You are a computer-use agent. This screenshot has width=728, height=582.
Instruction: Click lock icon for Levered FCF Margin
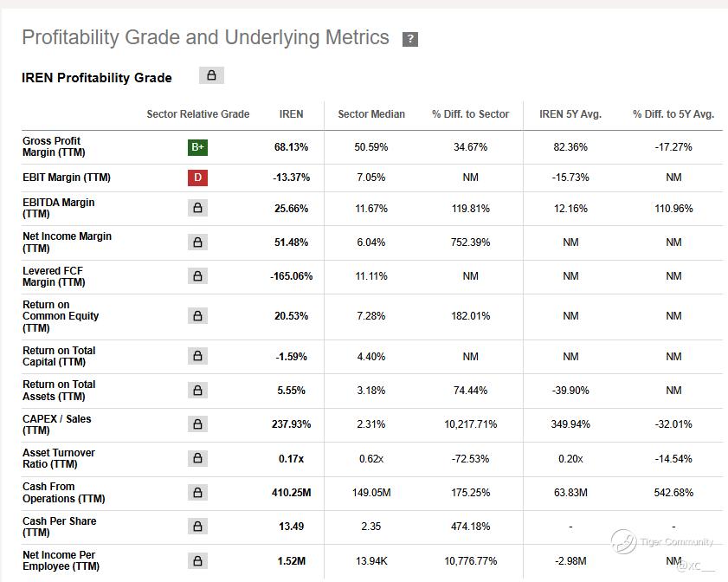197,276
